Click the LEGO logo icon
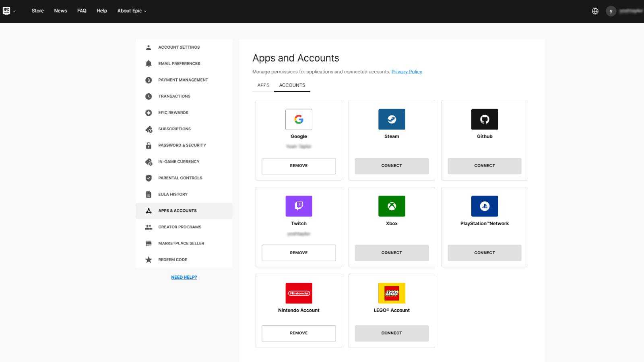The height and width of the screenshot is (362, 644). (x=392, y=293)
